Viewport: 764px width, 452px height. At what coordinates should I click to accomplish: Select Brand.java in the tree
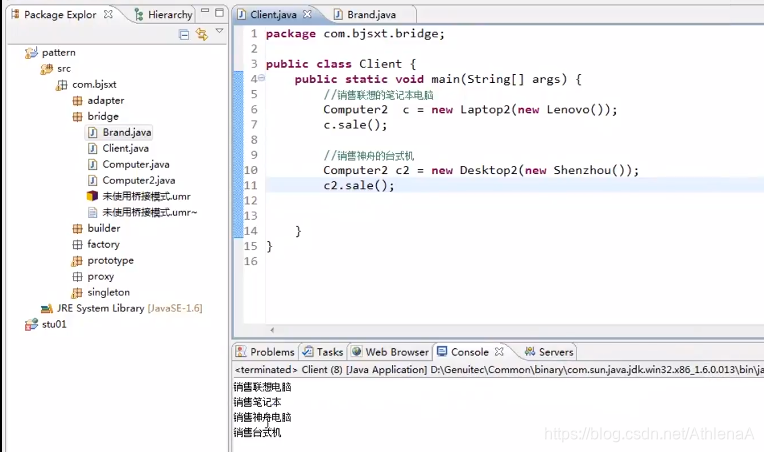point(127,132)
